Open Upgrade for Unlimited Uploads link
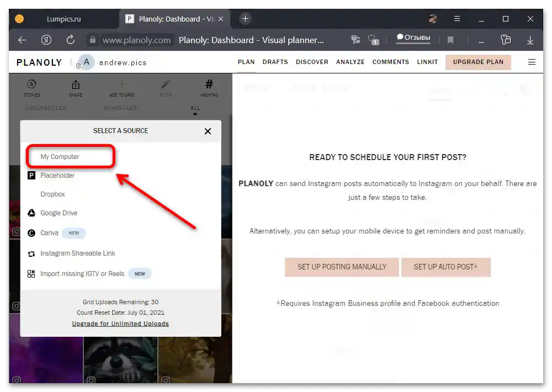552x392 pixels. click(120, 324)
